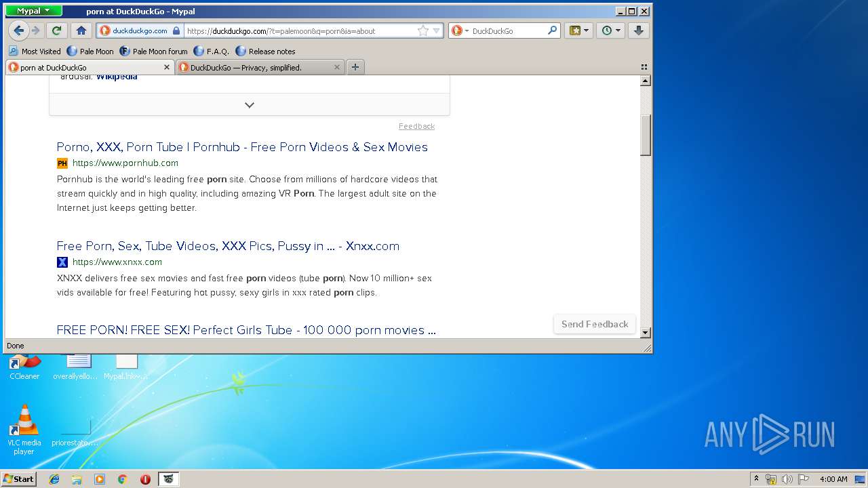
Task: Select the Mypal raccoon taskbar button
Action: tap(169, 479)
